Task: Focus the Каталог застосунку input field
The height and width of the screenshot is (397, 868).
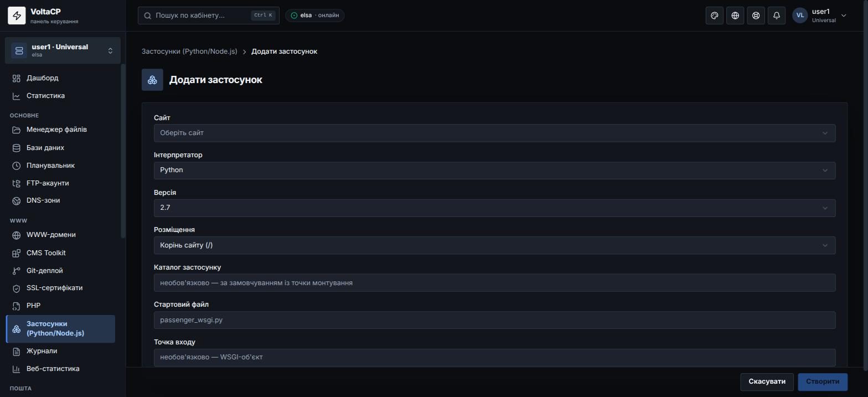Action: click(x=494, y=283)
